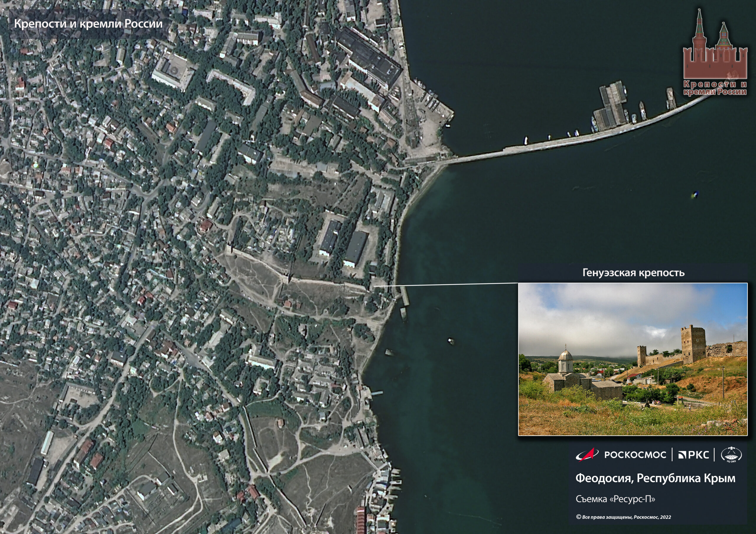The image size is (756, 534).
Task: Click the large covered dock on the pier
Action: (x=612, y=105)
